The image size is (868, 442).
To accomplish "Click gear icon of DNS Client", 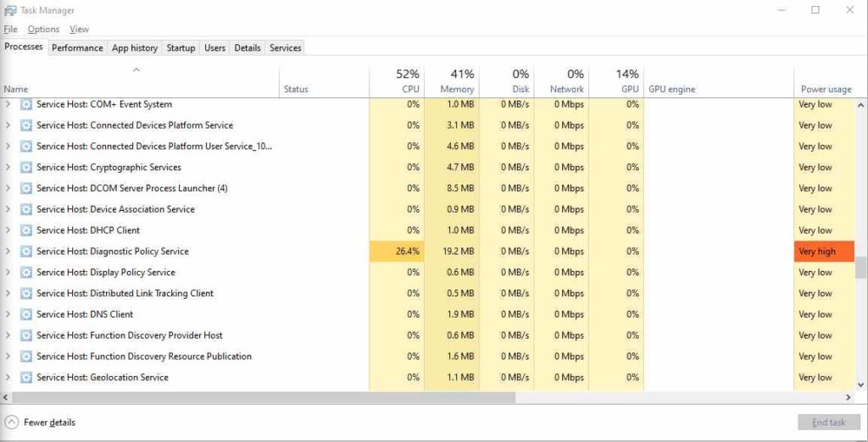I will (26, 314).
